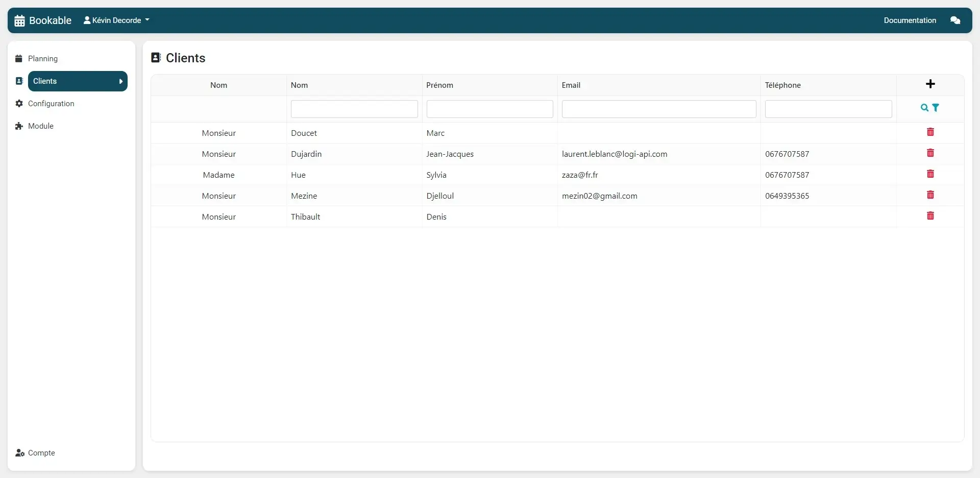The image size is (980, 478).
Task: Click the Bookable brand name
Action: [50, 20]
